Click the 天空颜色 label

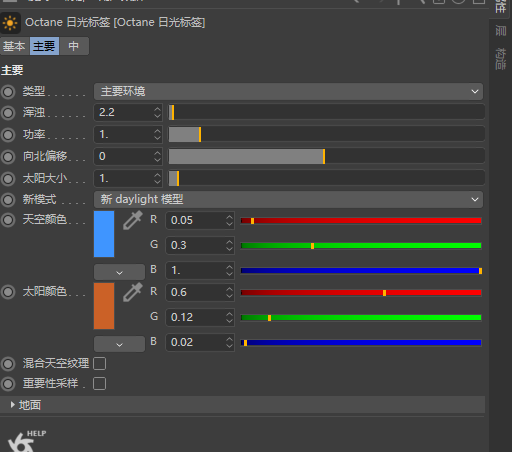coord(45,220)
